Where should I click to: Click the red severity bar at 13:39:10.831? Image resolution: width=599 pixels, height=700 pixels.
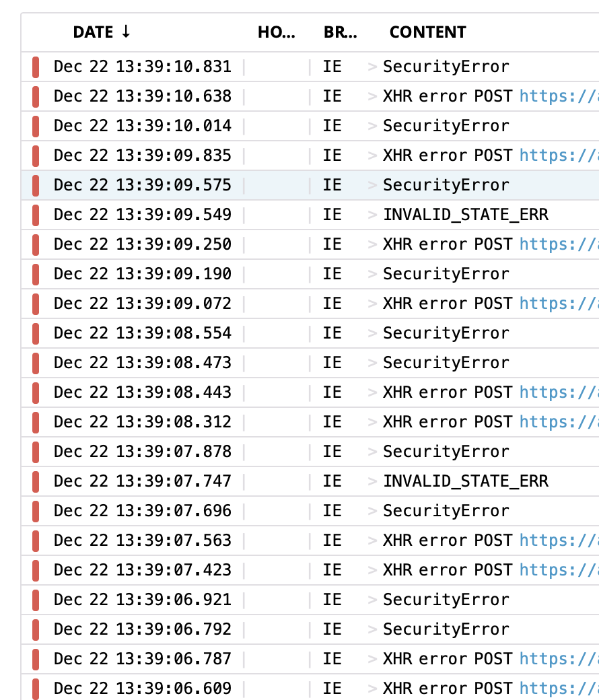35,66
